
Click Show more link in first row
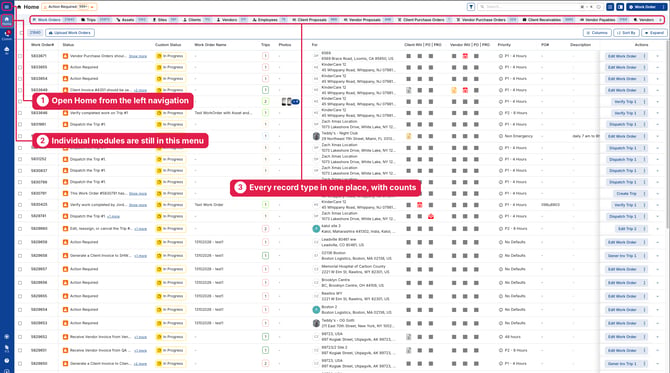pyautogui.click(x=138, y=56)
